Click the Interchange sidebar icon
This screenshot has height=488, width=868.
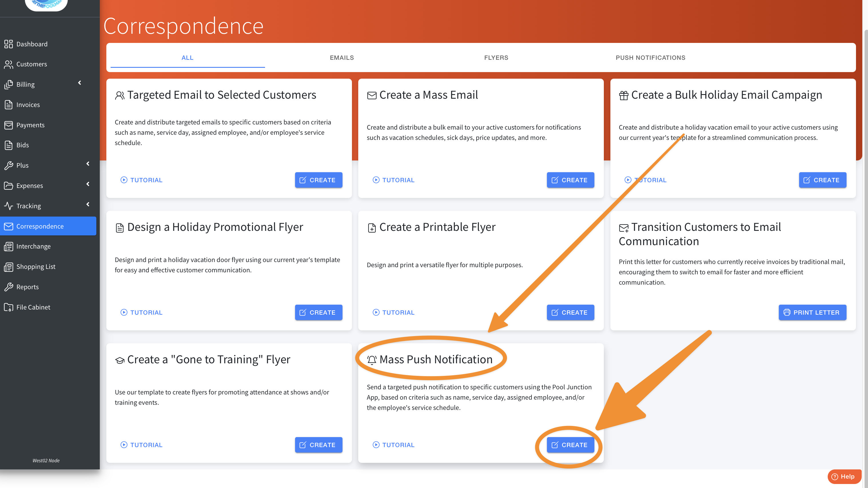tap(8, 246)
